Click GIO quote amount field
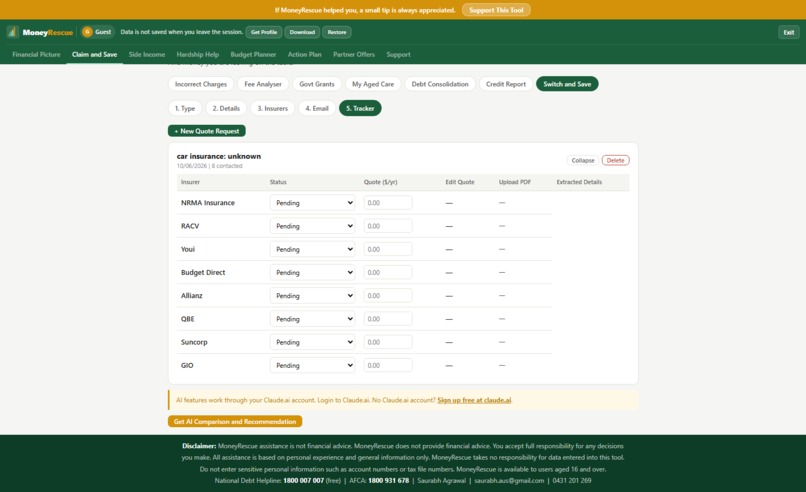This screenshot has height=492, width=806. (388, 365)
